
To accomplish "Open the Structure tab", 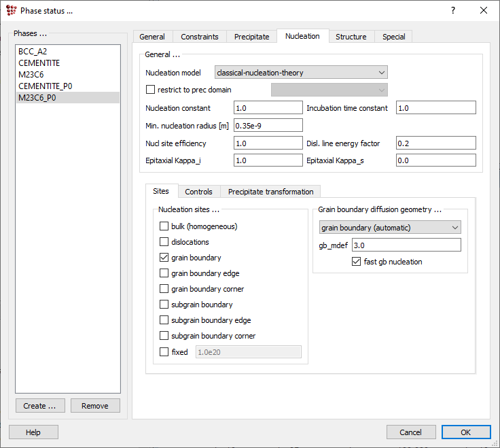I will click(351, 37).
